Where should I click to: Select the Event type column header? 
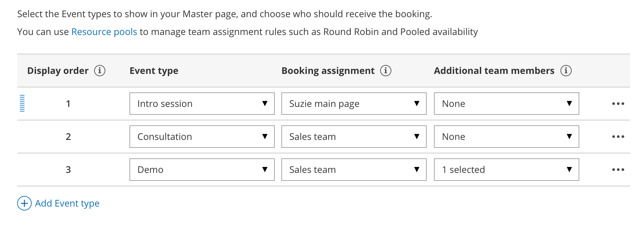(154, 71)
